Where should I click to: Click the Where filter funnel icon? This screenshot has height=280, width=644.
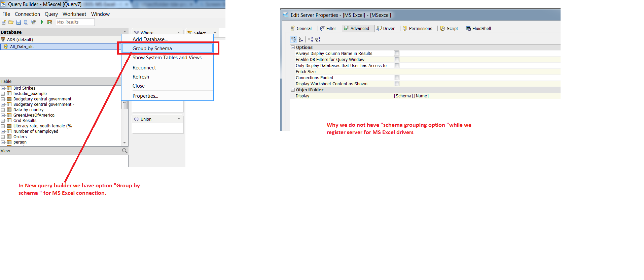click(136, 33)
